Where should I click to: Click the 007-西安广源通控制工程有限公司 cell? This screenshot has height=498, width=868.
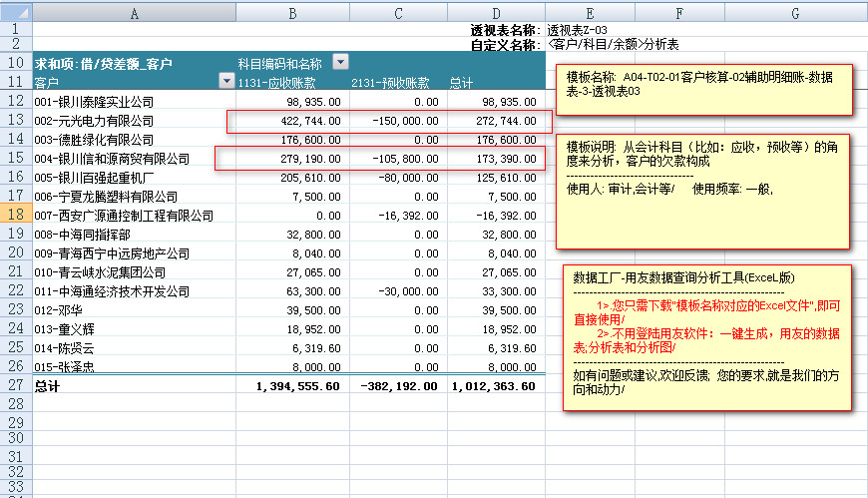(x=124, y=215)
